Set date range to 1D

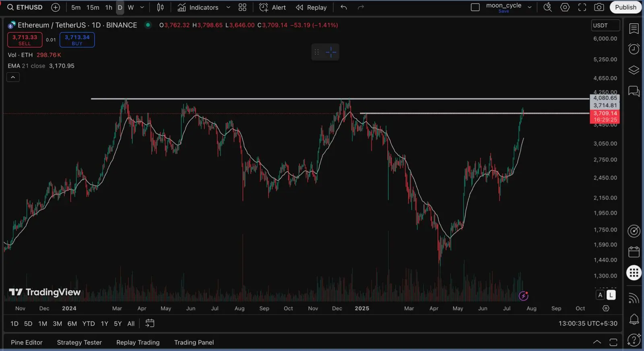[x=14, y=324]
